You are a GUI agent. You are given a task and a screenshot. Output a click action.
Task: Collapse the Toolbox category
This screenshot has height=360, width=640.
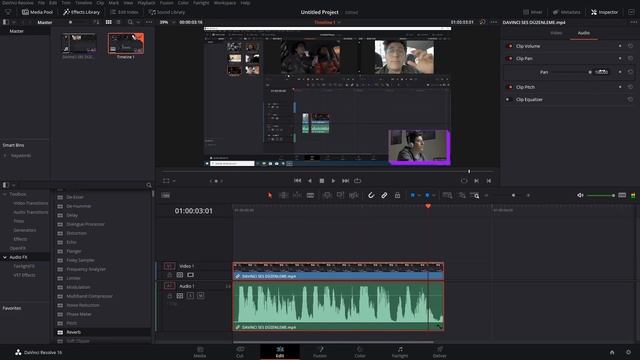pos(5,194)
